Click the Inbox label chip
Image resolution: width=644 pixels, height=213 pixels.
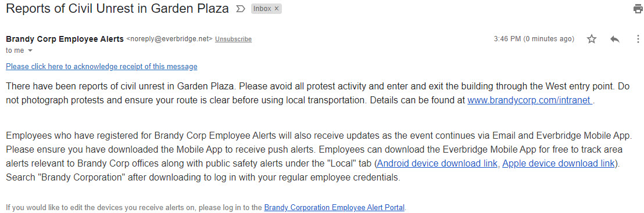(266, 9)
